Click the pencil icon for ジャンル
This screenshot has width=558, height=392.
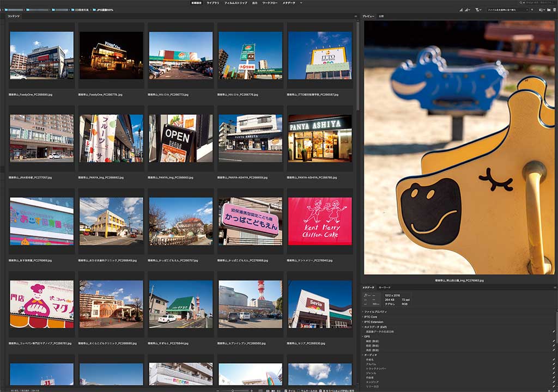click(x=554, y=373)
